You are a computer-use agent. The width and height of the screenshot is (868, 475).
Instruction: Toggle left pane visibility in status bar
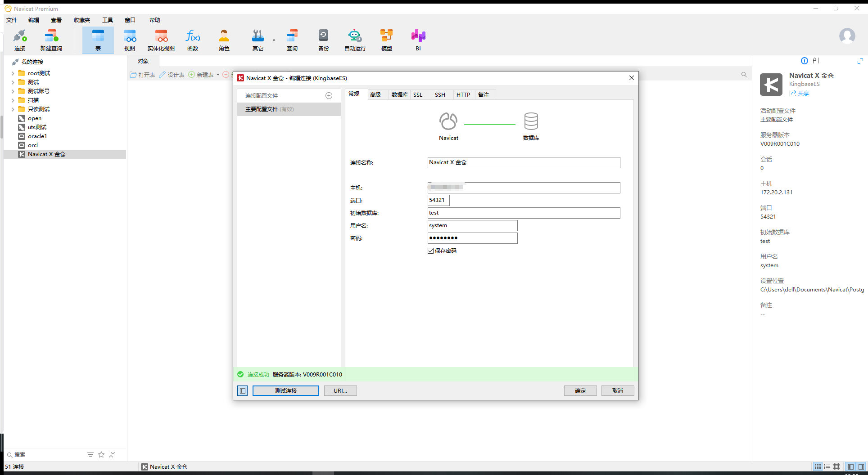point(851,467)
